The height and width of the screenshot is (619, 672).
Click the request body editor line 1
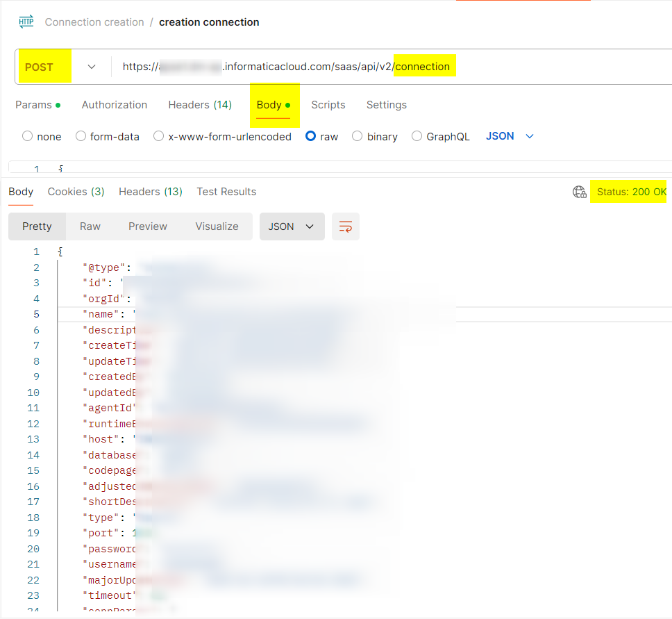(340, 168)
